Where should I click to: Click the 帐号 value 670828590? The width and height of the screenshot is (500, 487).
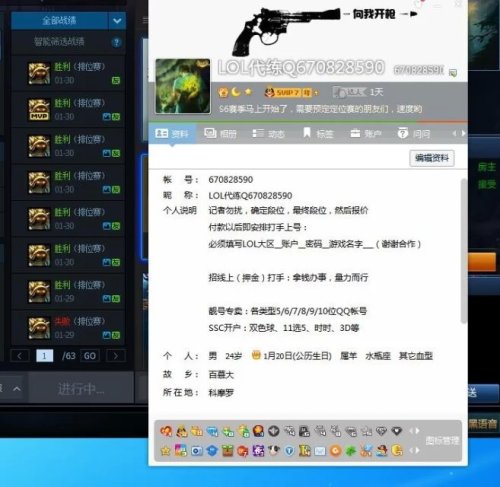pyautogui.click(x=231, y=180)
